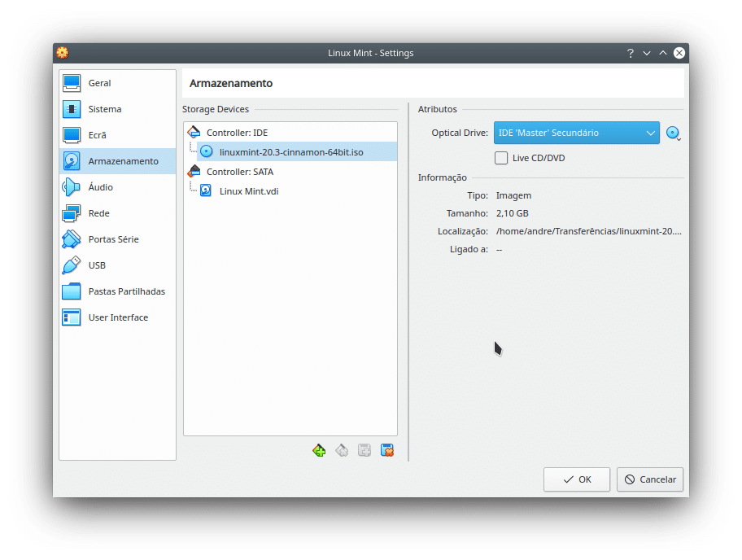
Task: Open the Rede network settings
Action: (117, 213)
